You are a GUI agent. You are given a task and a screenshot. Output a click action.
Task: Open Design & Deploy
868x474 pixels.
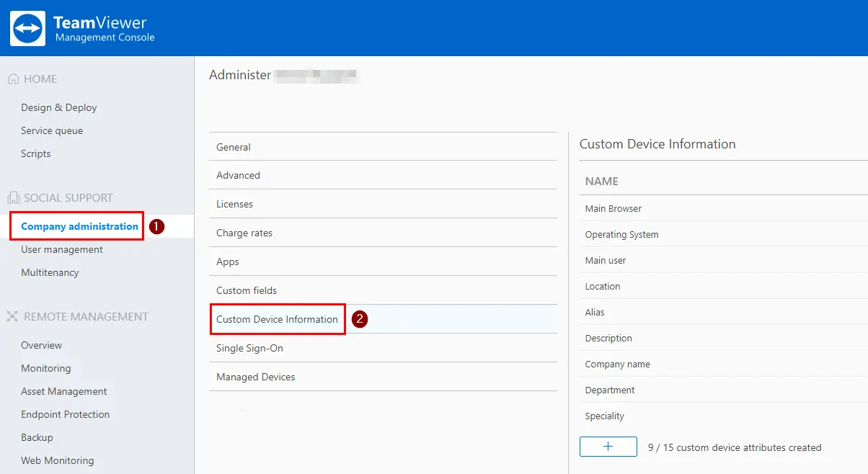59,107
